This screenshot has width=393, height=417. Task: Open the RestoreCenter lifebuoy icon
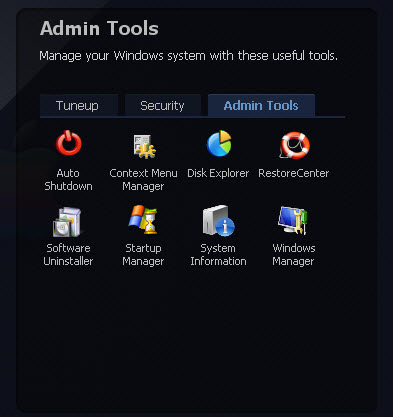click(294, 145)
